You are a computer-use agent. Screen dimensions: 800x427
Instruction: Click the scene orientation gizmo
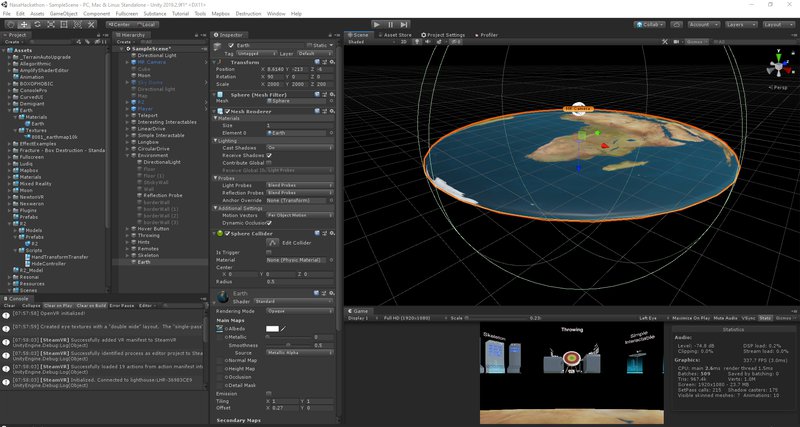[x=777, y=68]
